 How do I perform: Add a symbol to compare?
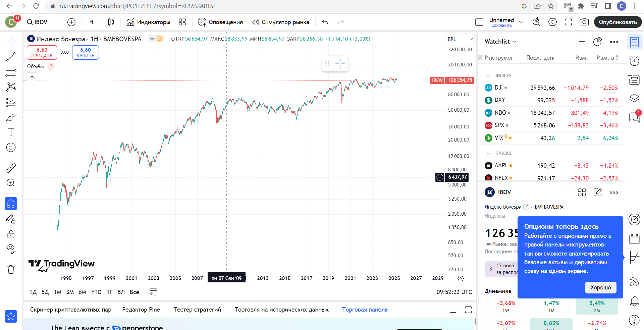[x=71, y=22]
